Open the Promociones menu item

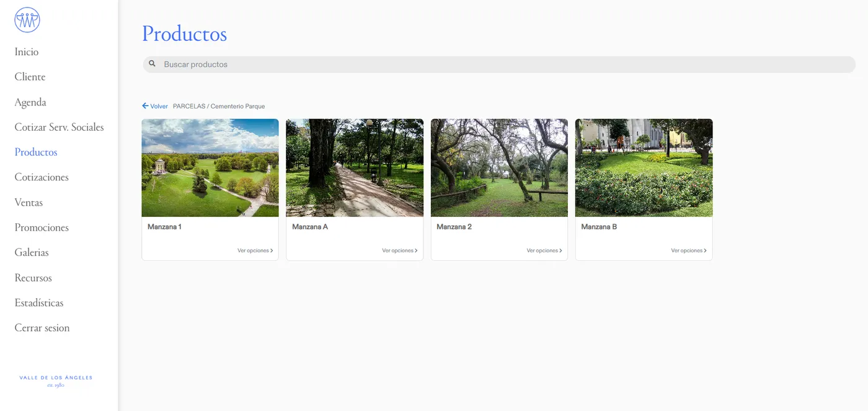(x=42, y=228)
